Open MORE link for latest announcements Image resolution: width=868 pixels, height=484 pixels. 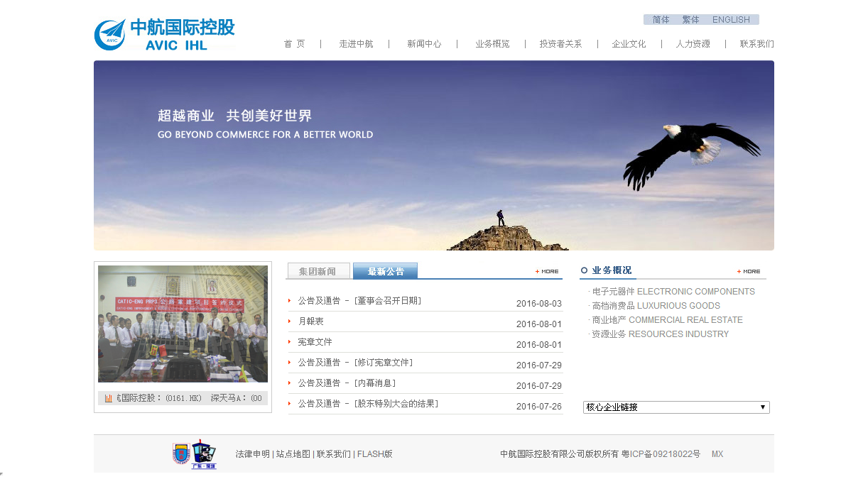pos(547,271)
